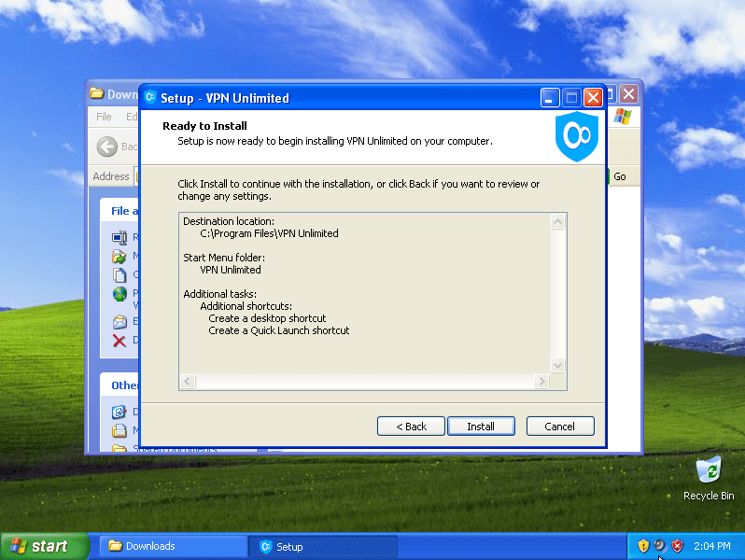Go back with the < Back button
745x560 pixels.
tap(411, 426)
